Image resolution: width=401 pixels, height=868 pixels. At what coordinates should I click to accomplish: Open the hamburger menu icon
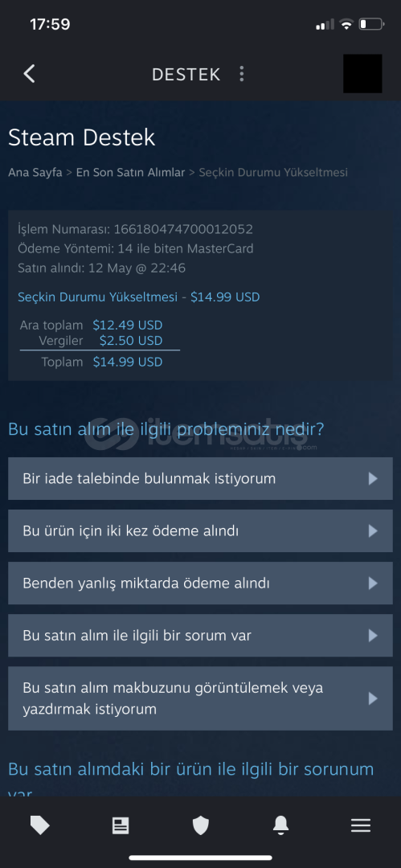361,826
